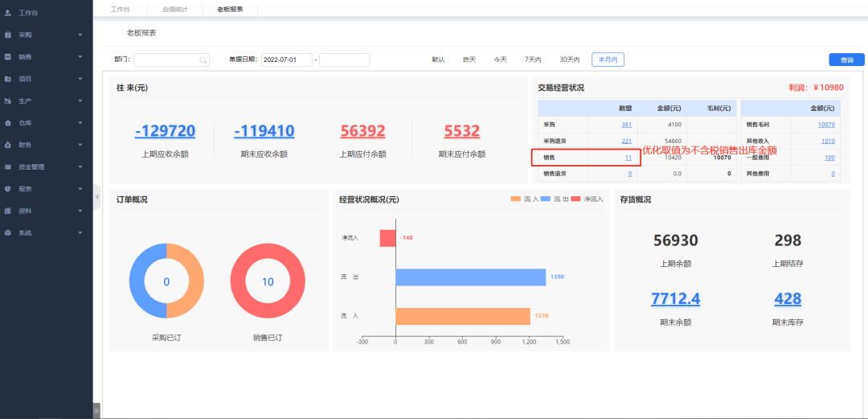Screen dimensions: 868x419
Task: Click the 销售 sales chart icon
Action: [x=7, y=57]
